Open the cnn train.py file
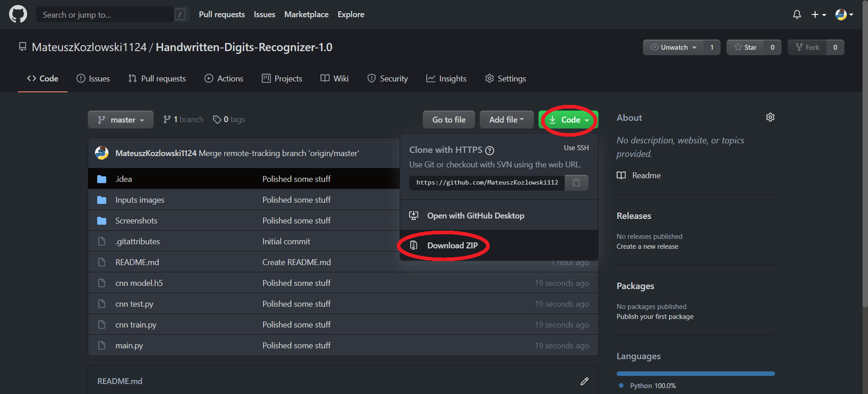The width and height of the screenshot is (868, 394). coord(136,325)
